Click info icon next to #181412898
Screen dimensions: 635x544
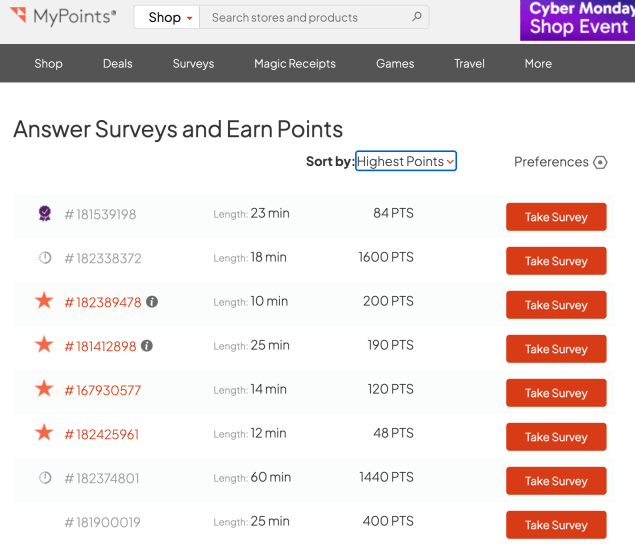(x=147, y=346)
